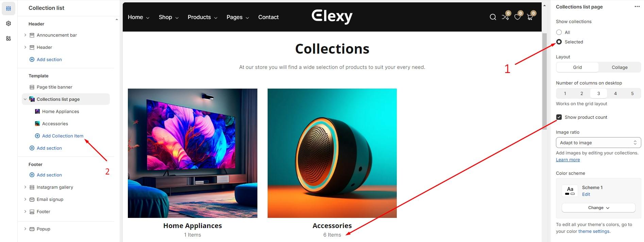Switch layout to the Collage tab
The width and height of the screenshot is (644, 242).
click(620, 67)
